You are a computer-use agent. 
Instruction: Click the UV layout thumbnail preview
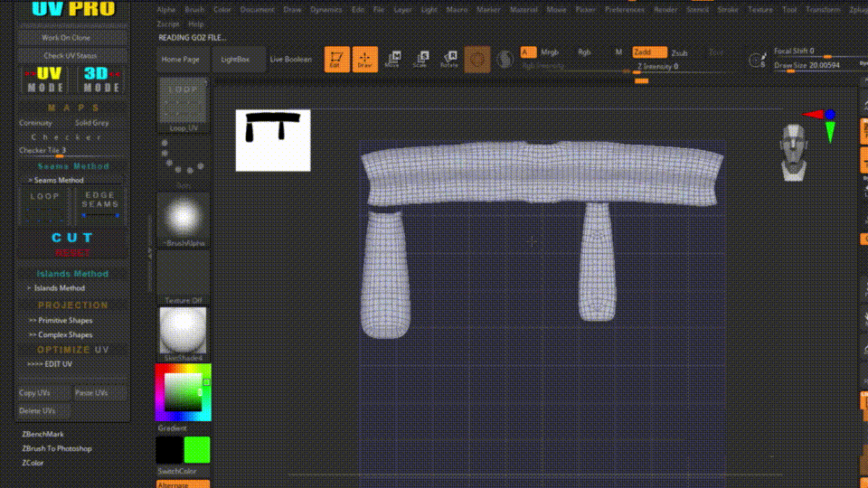(273, 140)
